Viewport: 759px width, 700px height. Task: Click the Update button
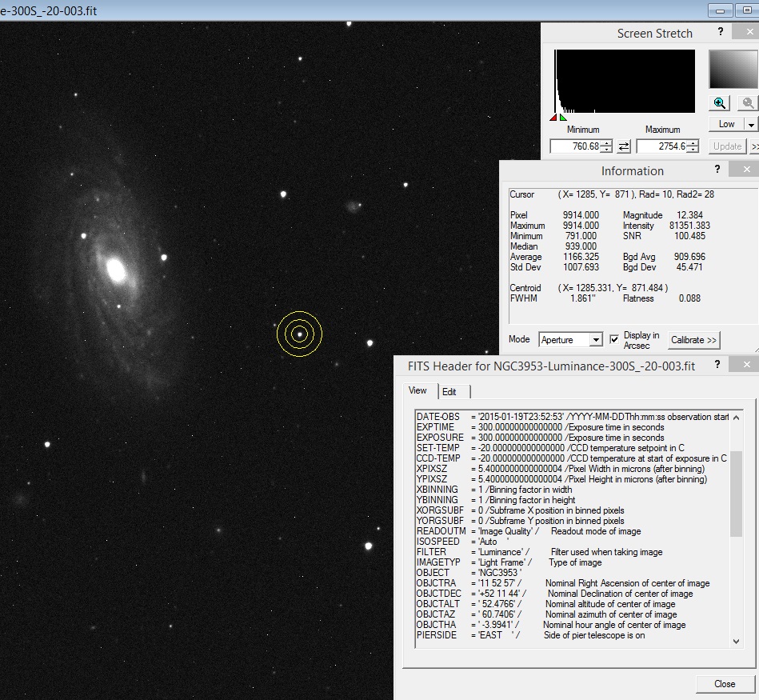(x=726, y=146)
